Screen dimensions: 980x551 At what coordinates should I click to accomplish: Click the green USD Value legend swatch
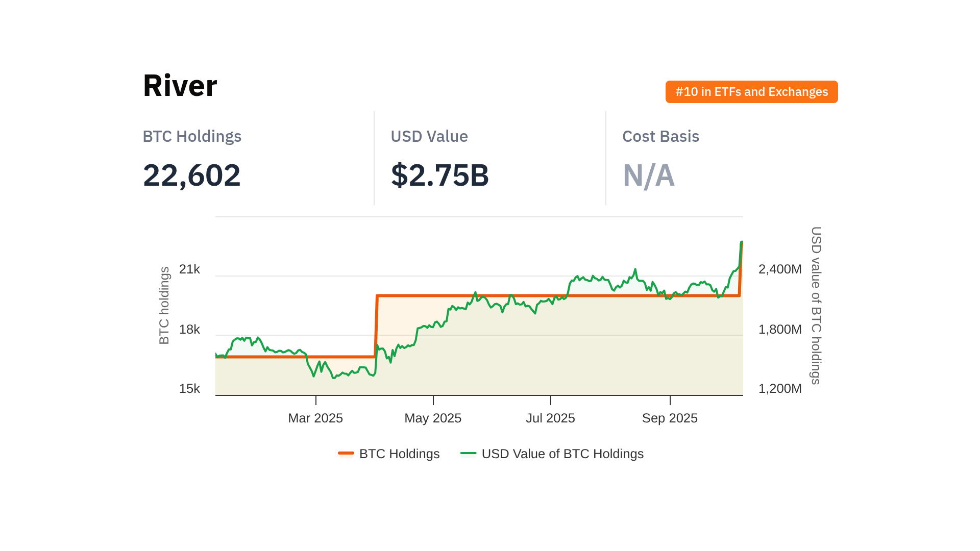468,453
